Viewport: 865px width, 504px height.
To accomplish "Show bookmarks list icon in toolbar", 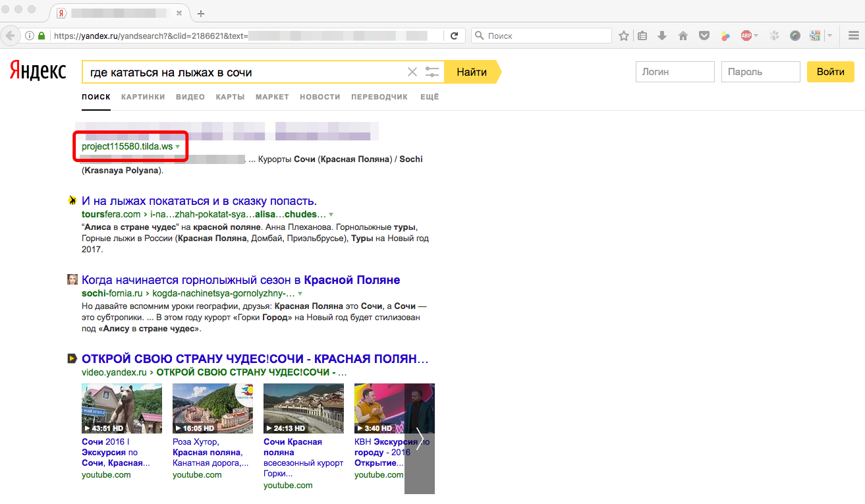I will (x=643, y=36).
